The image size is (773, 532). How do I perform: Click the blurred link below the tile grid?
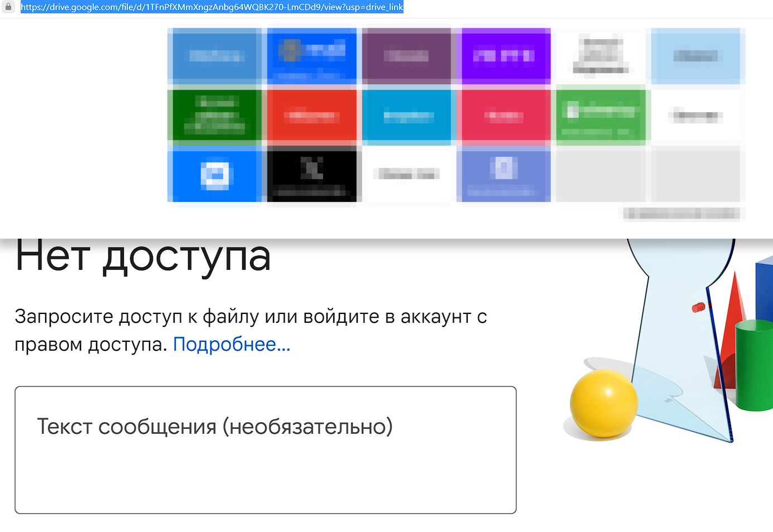point(681,214)
